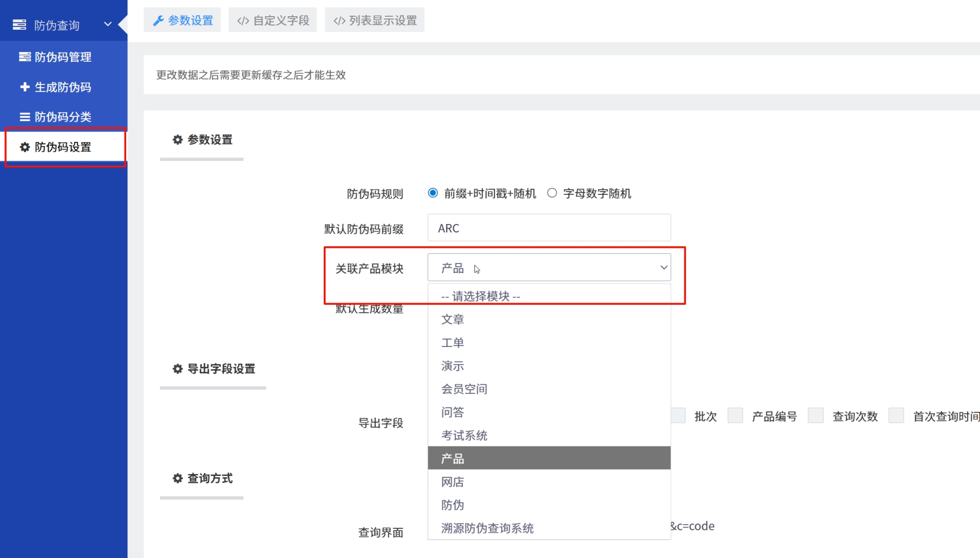Click the 默认防伪码前缀 input containing ARC
The width and height of the screenshot is (980, 558).
click(549, 228)
